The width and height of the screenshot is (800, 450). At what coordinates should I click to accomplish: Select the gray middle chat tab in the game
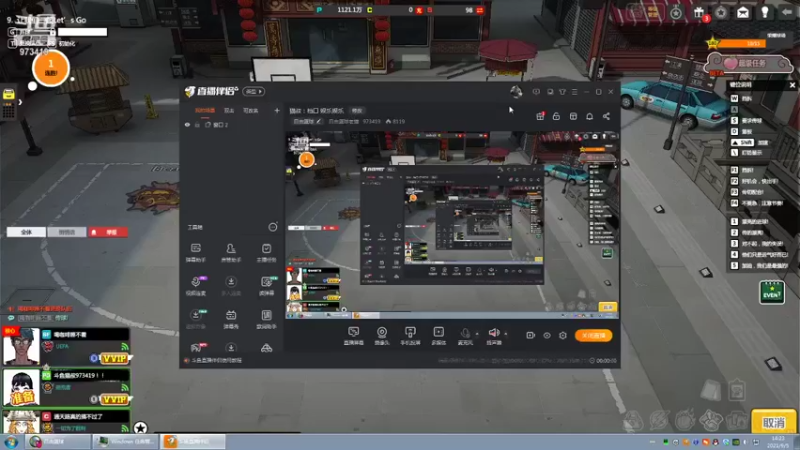(67, 232)
